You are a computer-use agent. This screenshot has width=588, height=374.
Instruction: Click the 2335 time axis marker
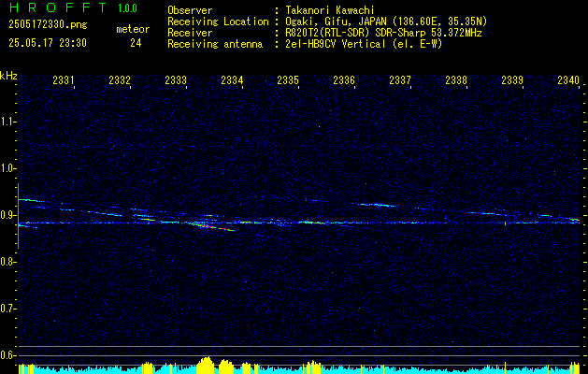click(288, 79)
